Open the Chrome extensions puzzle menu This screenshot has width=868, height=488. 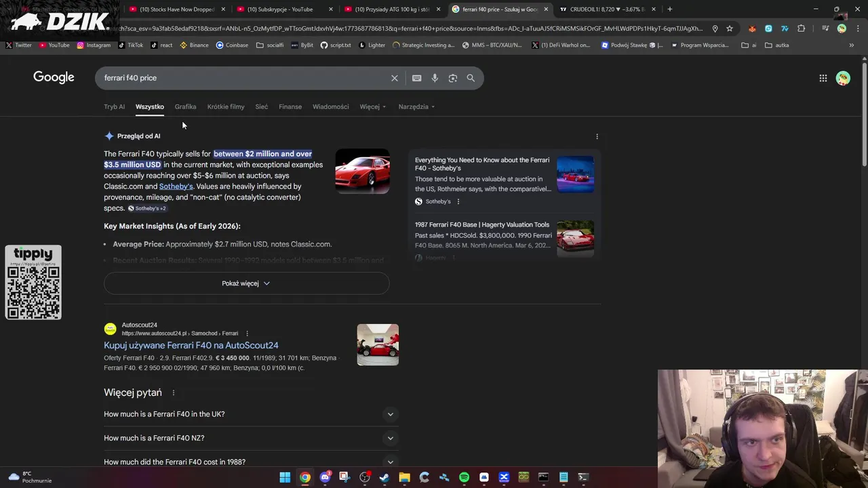[801, 28]
